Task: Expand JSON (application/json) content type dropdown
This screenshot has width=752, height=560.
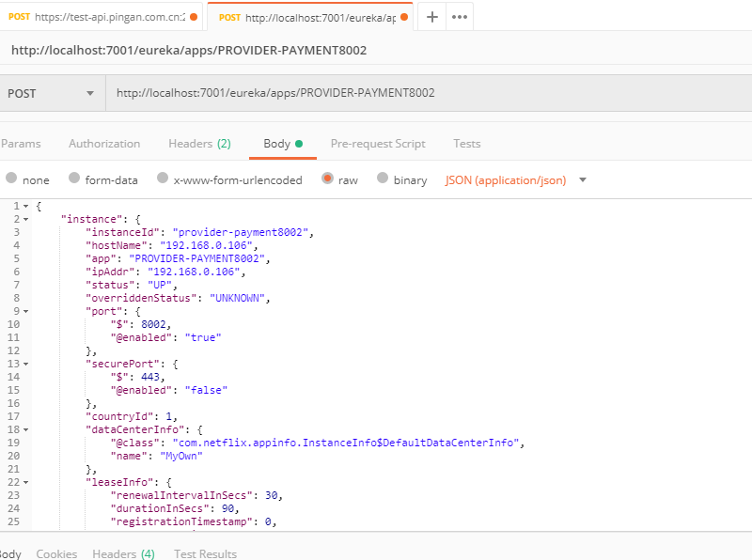Action: [582, 179]
